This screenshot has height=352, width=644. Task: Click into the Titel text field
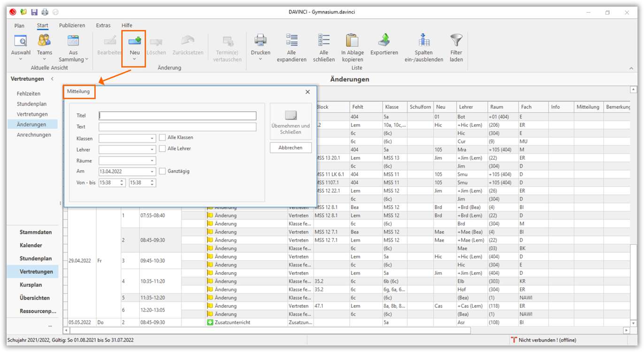[x=177, y=116]
